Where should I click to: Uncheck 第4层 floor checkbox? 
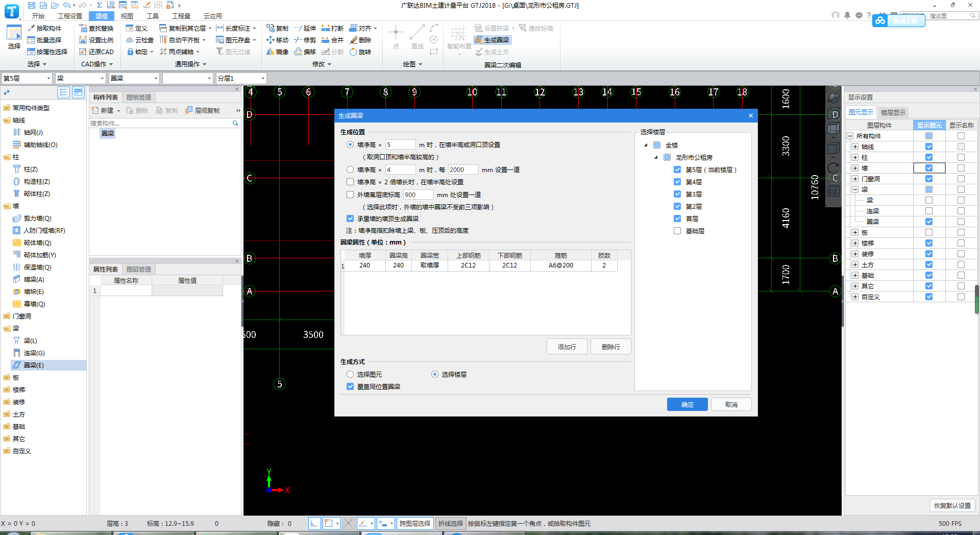tap(677, 182)
